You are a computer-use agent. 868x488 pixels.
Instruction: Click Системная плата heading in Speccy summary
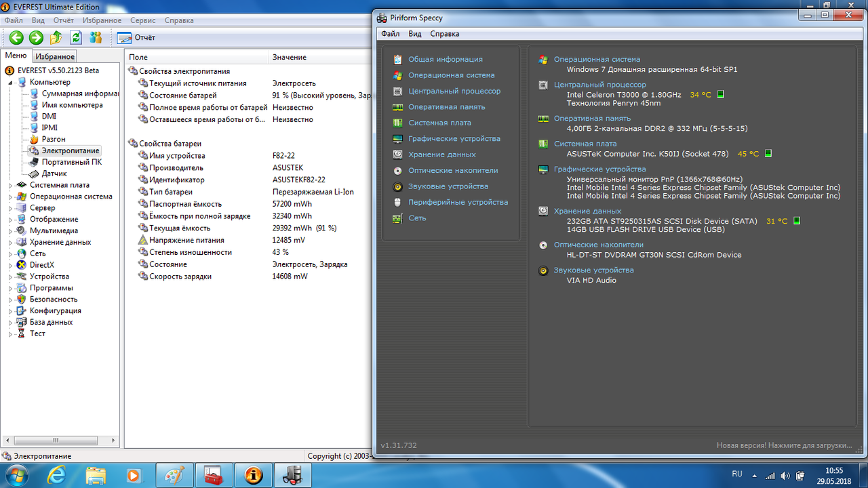pos(585,144)
